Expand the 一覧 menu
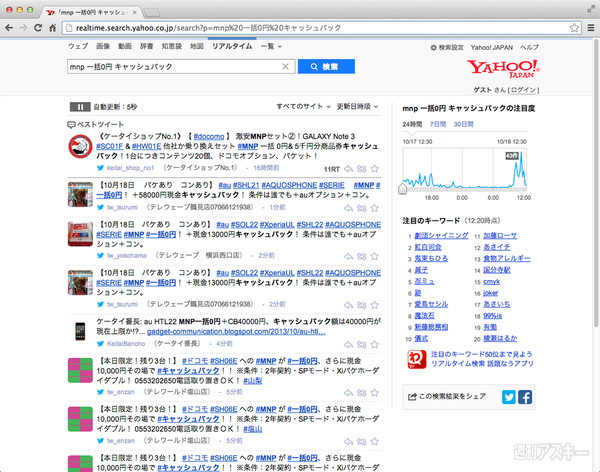600x472 pixels. click(x=271, y=46)
